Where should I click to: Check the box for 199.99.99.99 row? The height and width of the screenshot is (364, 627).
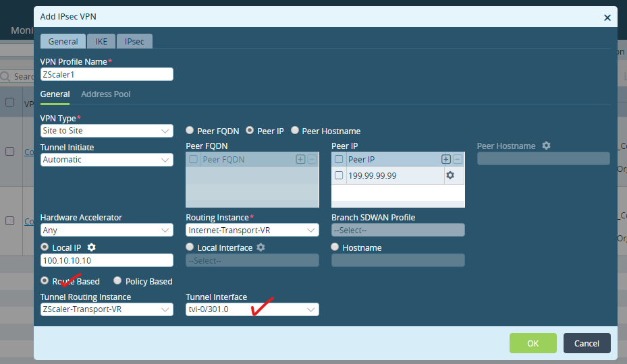pos(339,175)
